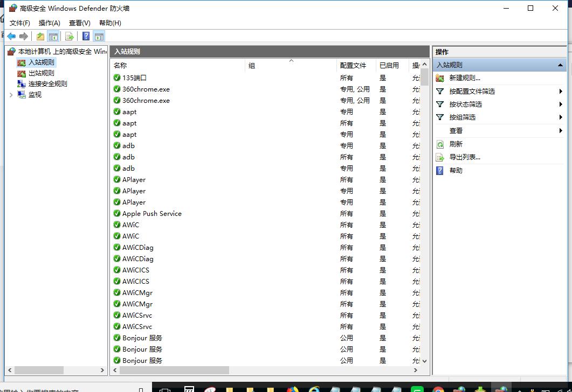Select 连接安全规则 in the left panel

[47, 83]
